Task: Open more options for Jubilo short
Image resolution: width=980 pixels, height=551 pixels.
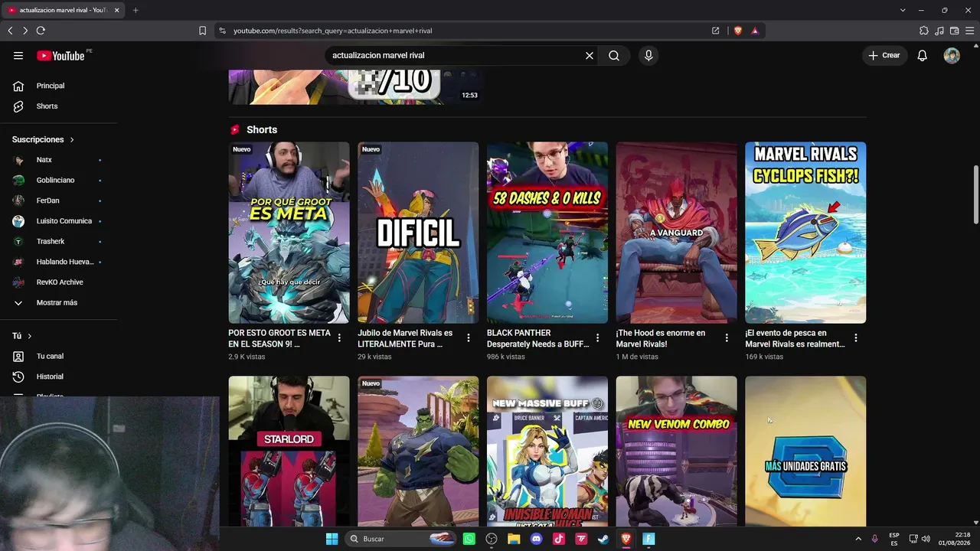Action: coord(469,337)
